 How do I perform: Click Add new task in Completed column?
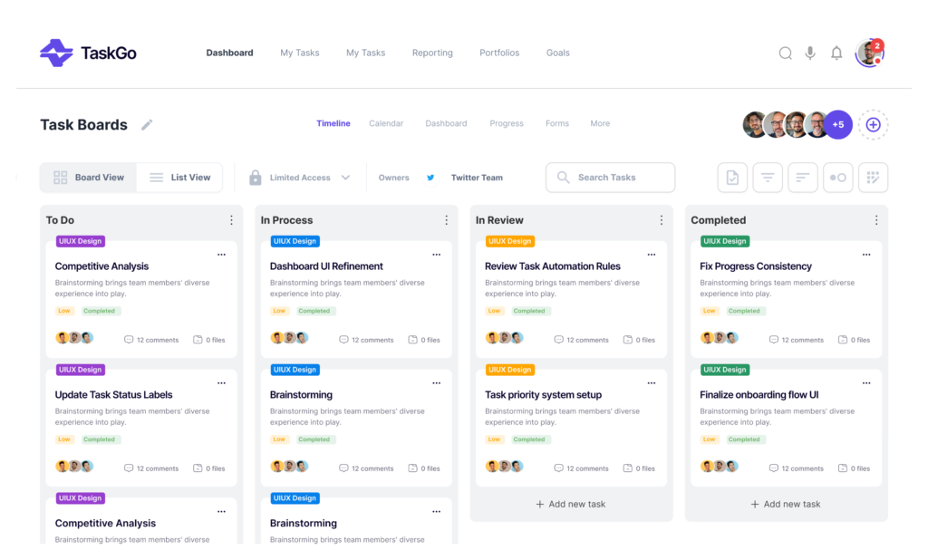click(786, 504)
